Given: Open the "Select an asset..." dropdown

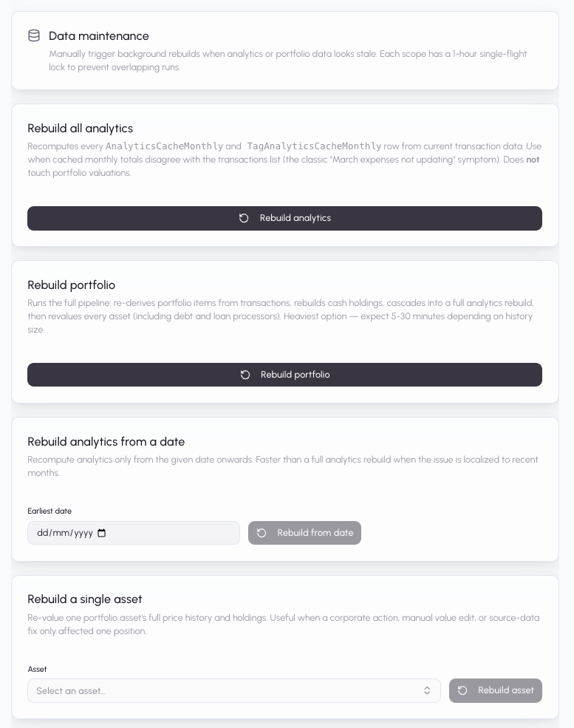Looking at the screenshot, I should (222, 690).
